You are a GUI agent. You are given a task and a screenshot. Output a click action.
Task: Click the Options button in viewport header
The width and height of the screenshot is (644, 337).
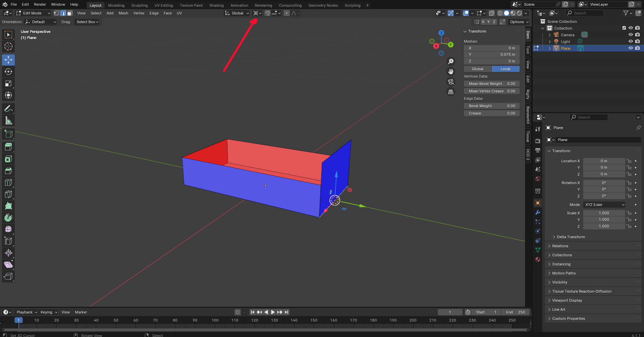[x=519, y=22]
